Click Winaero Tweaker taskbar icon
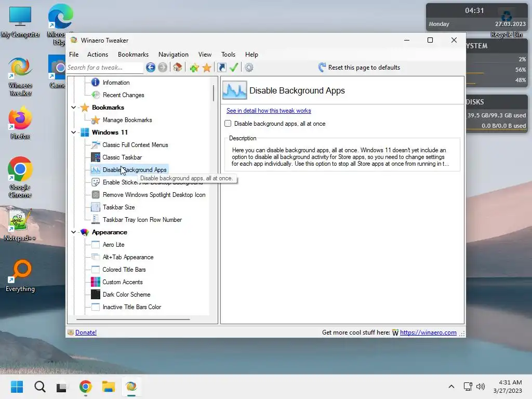The width and height of the screenshot is (532, 399). tap(131, 387)
